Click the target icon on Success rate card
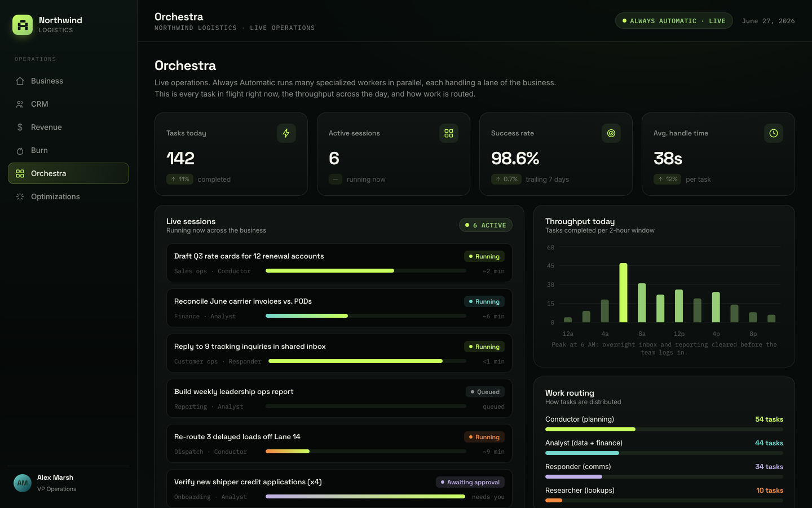The height and width of the screenshot is (508, 812). pyautogui.click(x=611, y=133)
